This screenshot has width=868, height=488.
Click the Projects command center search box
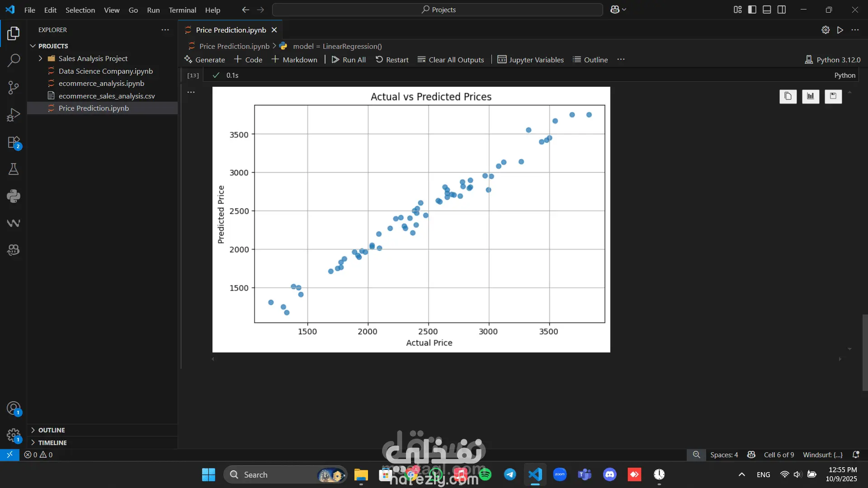pos(438,10)
